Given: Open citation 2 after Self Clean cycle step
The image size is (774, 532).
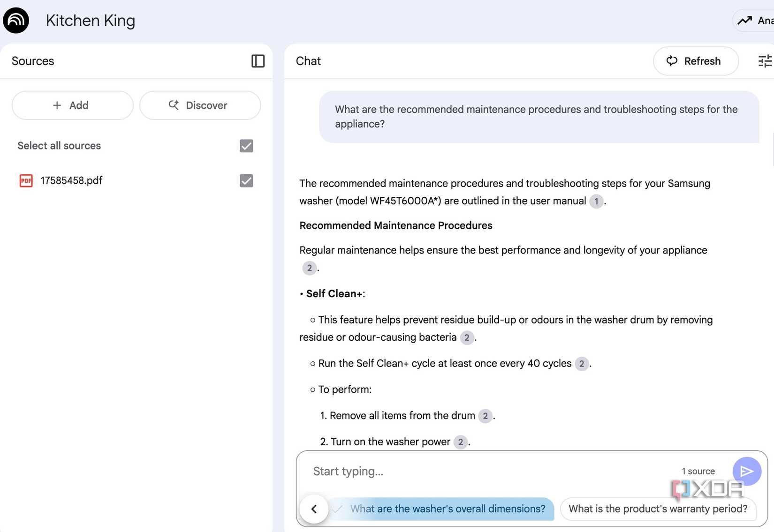Looking at the screenshot, I should point(582,364).
